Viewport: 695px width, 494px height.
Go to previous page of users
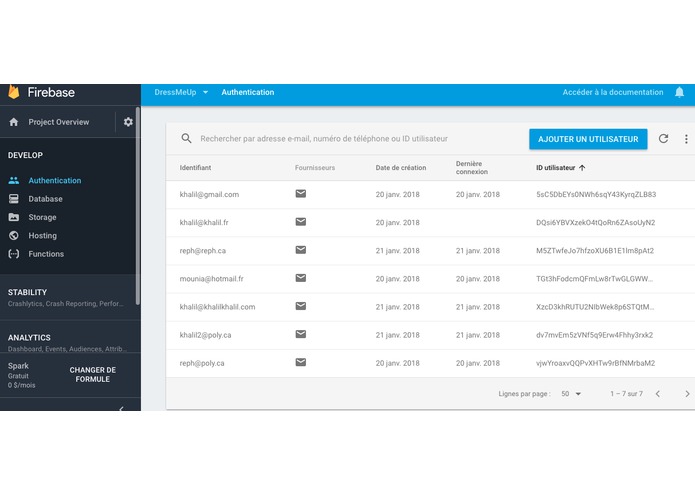(x=658, y=394)
